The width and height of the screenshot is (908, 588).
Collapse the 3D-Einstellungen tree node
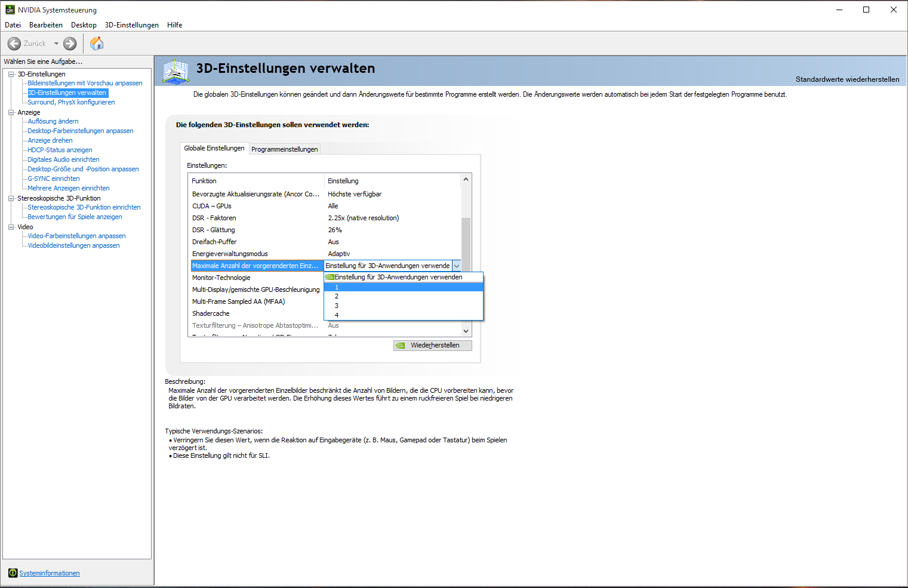click(11, 74)
